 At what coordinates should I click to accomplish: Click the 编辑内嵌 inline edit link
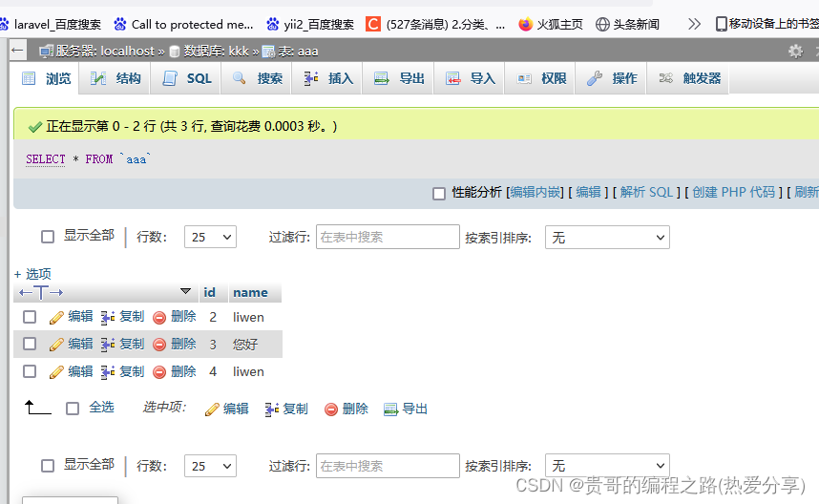(x=535, y=192)
